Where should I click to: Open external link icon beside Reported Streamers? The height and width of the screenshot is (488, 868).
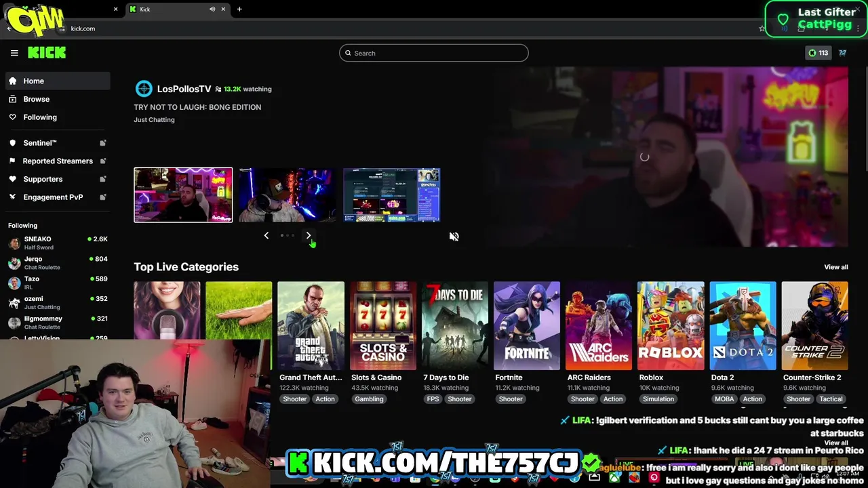103,161
